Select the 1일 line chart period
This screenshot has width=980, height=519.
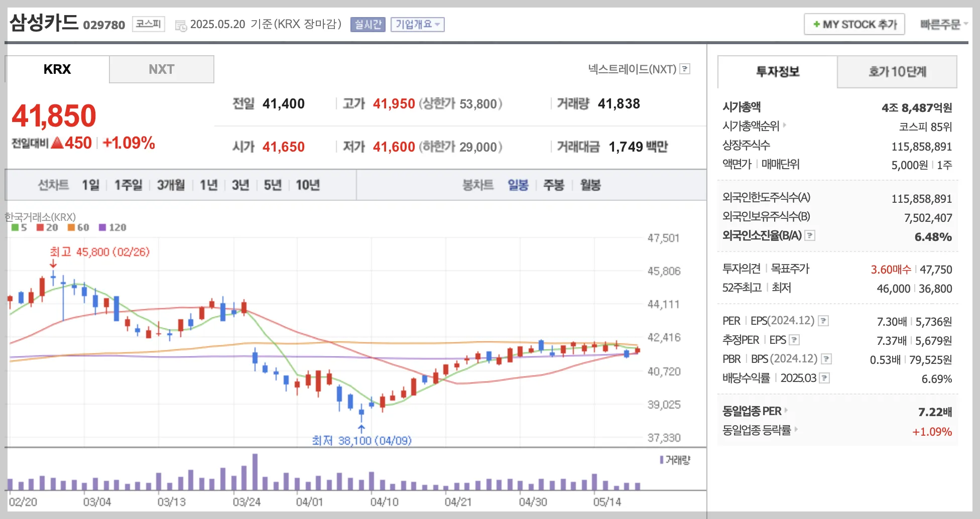[91, 185]
